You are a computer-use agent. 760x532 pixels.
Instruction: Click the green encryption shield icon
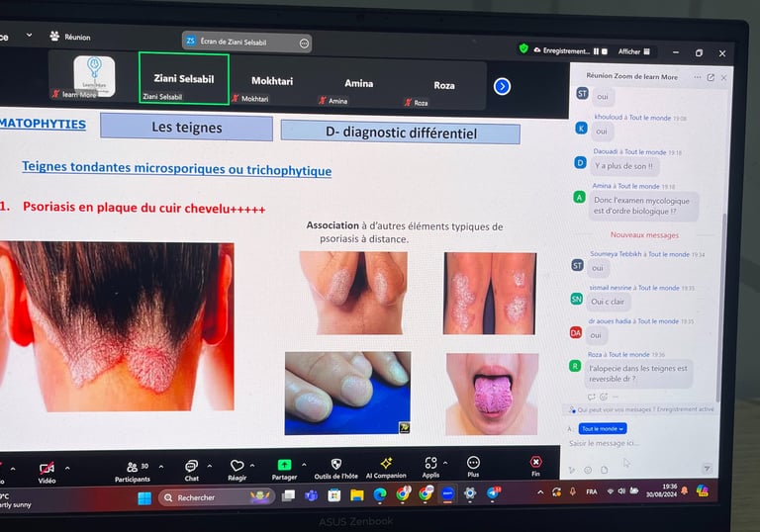(x=523, y=48)
